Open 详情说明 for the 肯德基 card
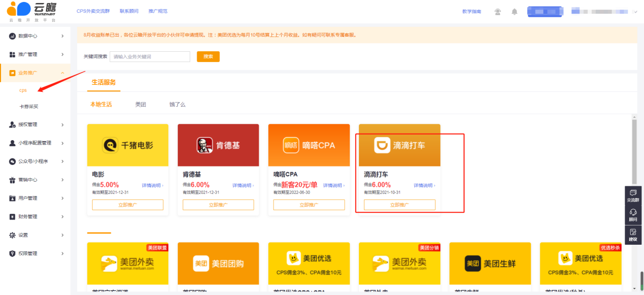 coord(243,185)
